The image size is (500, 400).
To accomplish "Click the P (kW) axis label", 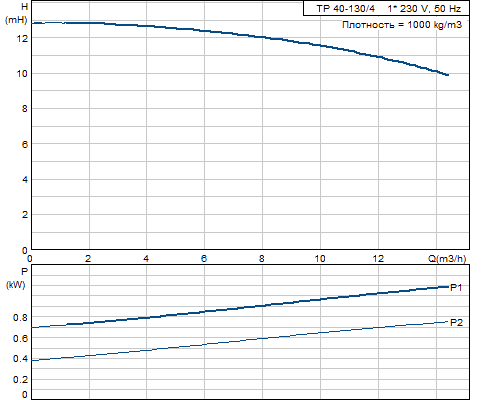I will (16, 278).
